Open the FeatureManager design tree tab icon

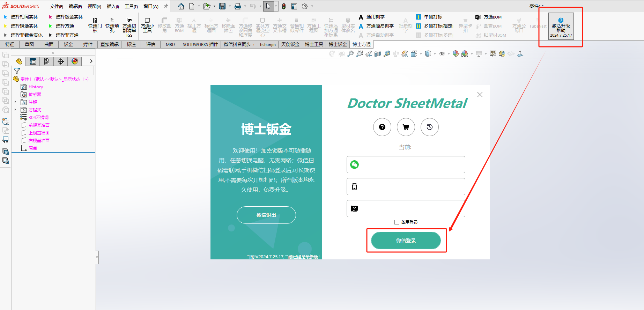[x=19, y=61]
